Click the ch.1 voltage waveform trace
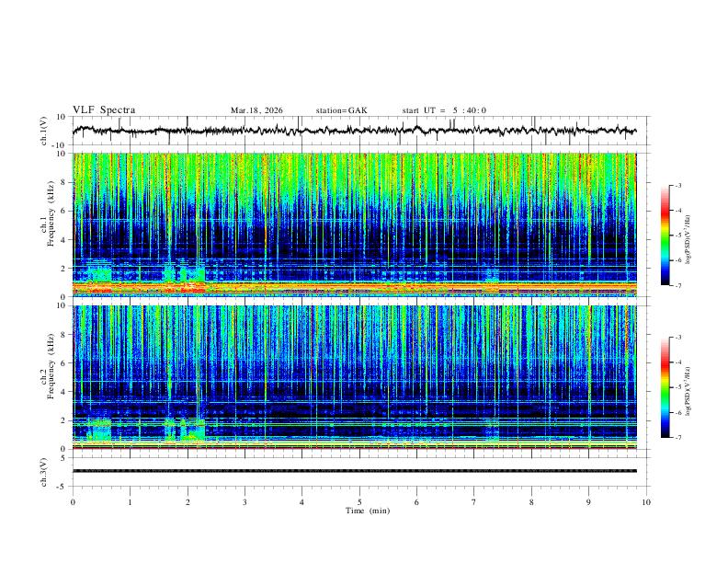728x563 pixels. point(354,131)
